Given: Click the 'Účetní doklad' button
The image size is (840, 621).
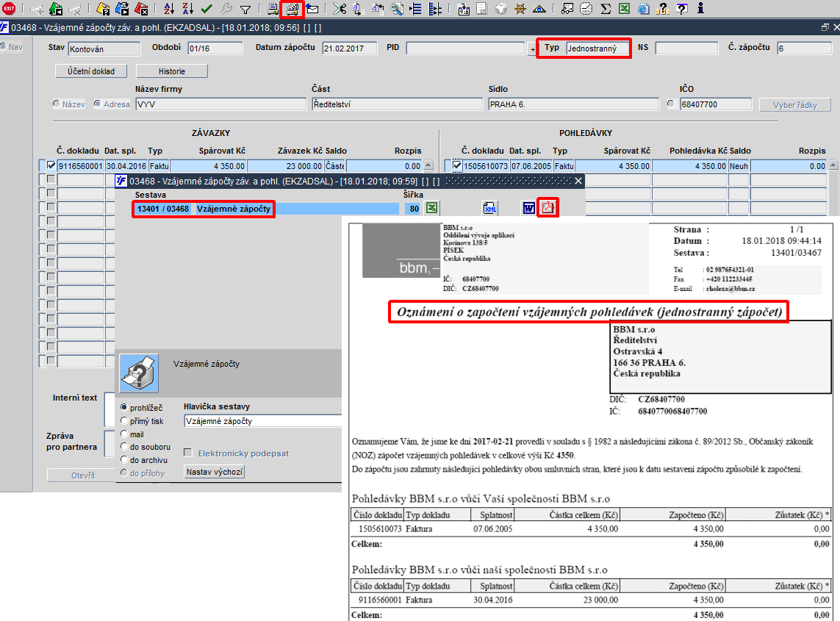Looking at the screenshot, I should 91,71.
